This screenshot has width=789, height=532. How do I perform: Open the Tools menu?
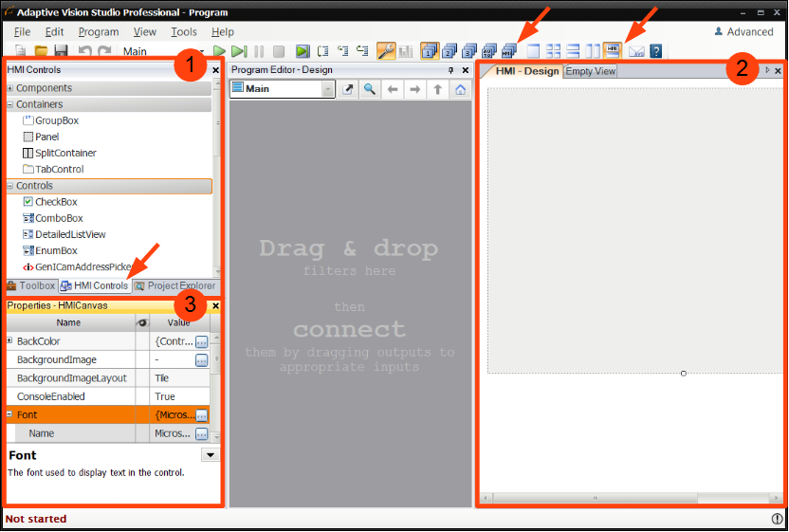tap(184, 32)
